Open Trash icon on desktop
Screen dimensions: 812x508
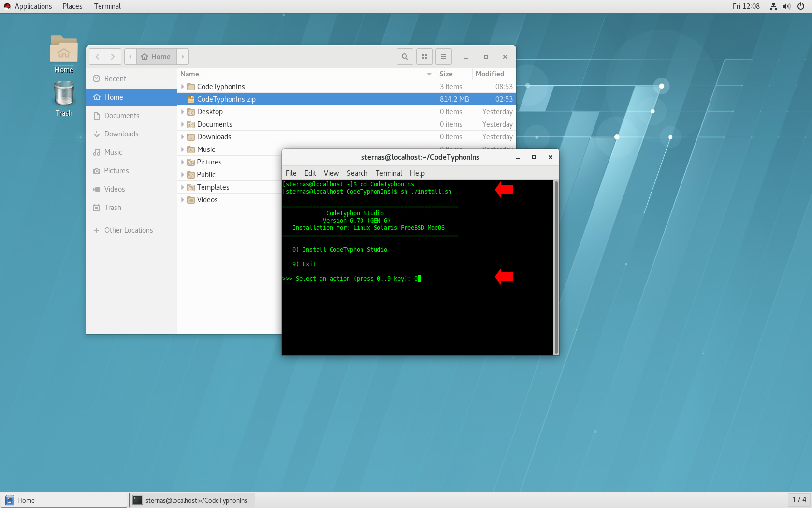click(x=64, y=98)
